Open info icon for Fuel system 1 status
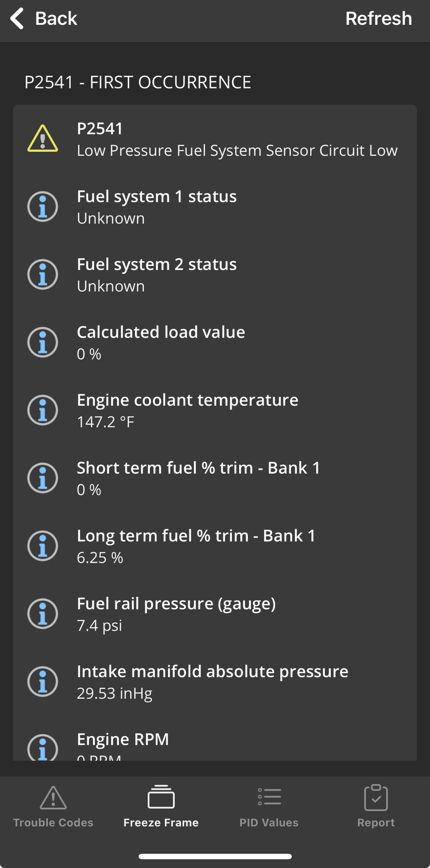The image size is (430, 868). click(x=43, y=207)
